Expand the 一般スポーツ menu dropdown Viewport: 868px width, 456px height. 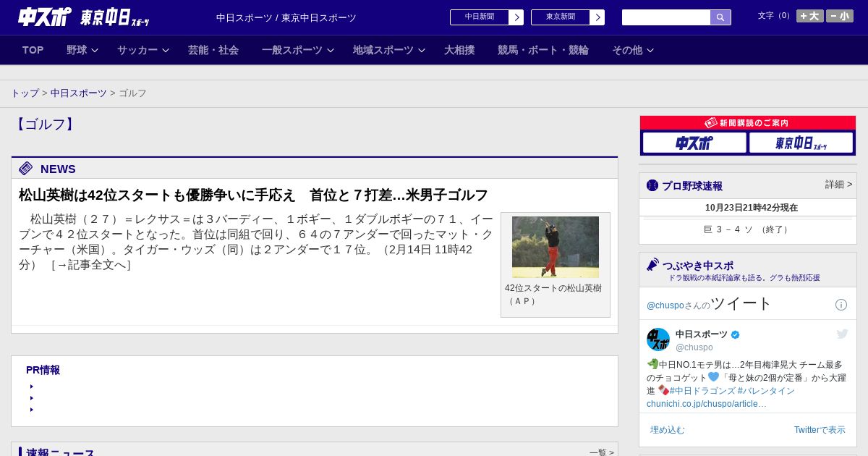pyautogui.click(x=298, y=50)
